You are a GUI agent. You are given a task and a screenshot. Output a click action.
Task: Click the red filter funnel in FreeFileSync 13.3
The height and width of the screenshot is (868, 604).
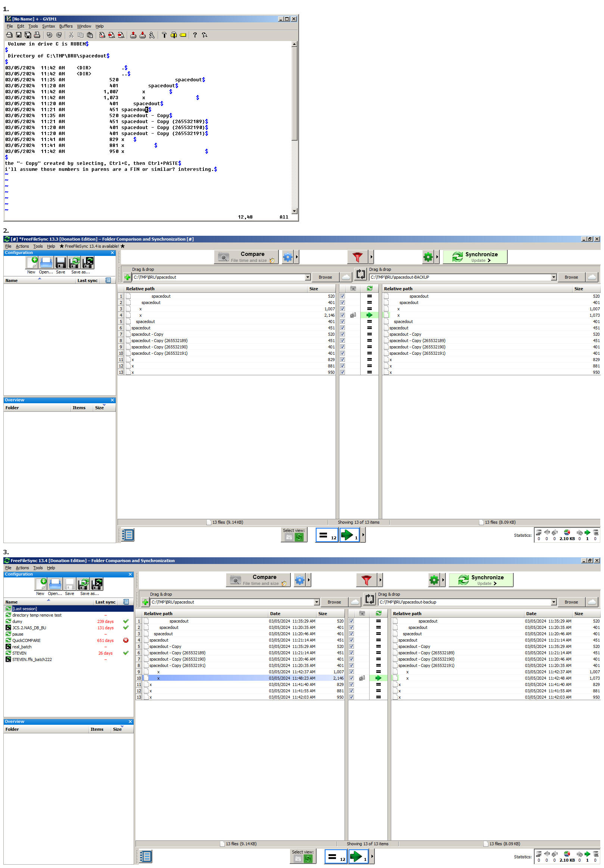(x=358, y=257)
